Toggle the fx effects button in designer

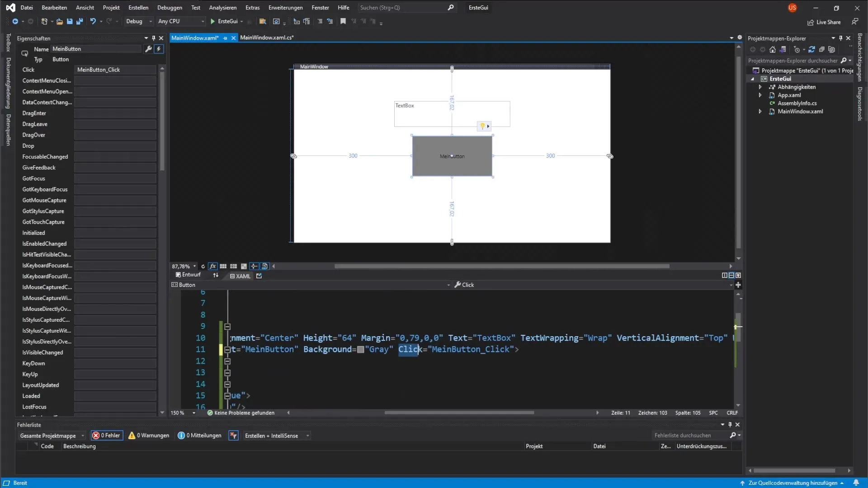pyautogui.click(x=212, y=266)
